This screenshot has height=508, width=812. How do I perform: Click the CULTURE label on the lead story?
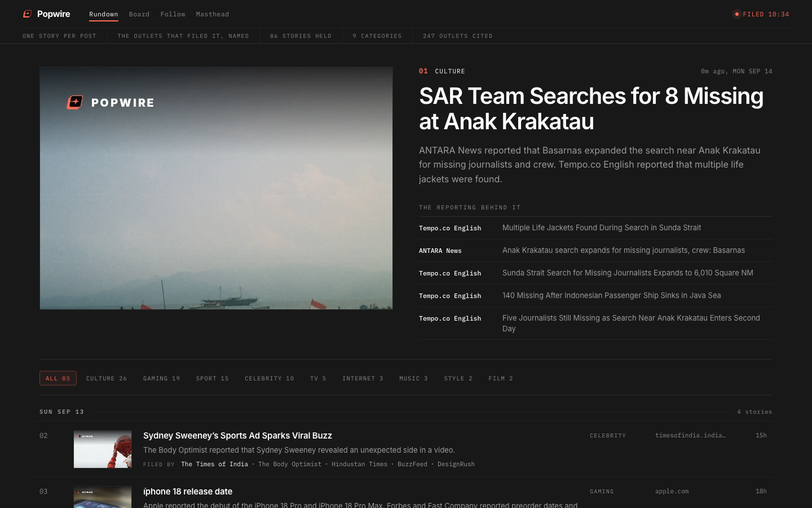coord(450,71)
